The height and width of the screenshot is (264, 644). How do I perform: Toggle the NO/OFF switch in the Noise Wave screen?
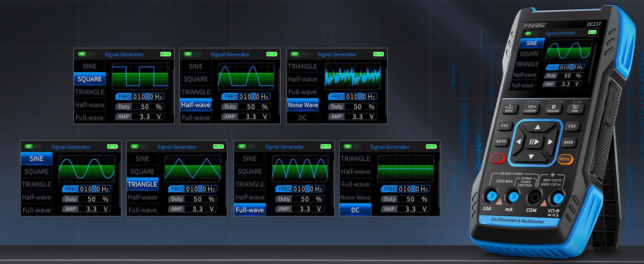[299, 54]
